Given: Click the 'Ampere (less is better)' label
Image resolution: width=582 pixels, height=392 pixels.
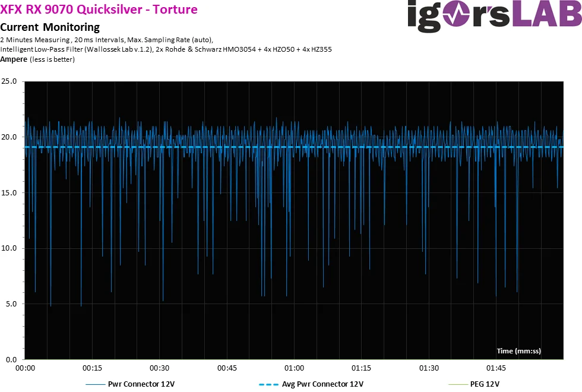Looking at the screenshot, I should [37, 59].
